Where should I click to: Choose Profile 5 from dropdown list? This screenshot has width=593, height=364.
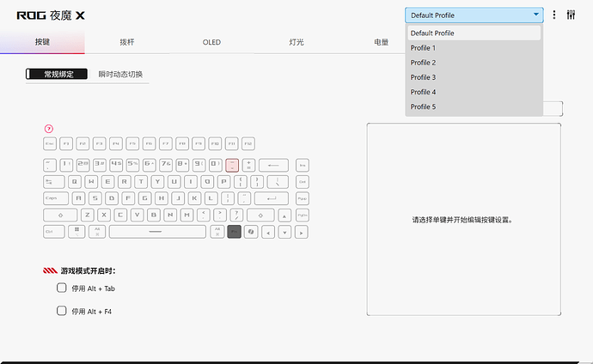pyautogui.click(x=423, y=106)
